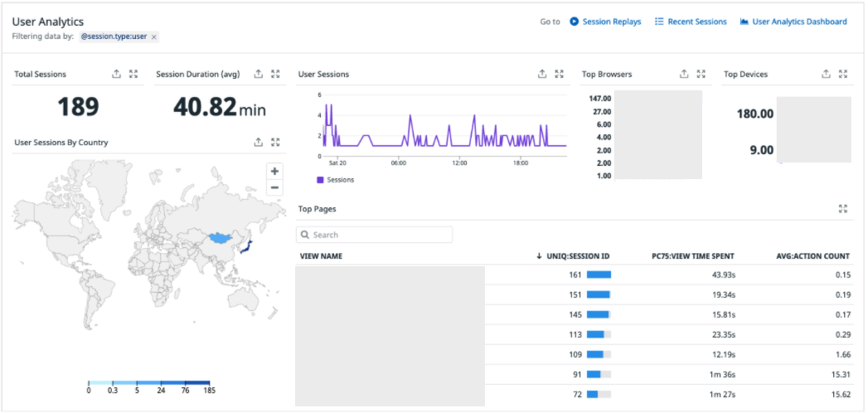Export the Session Duration widget

(x=258, y=74)
